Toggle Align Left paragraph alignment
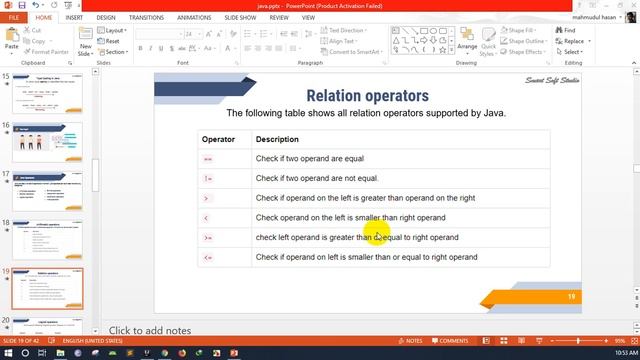640x360 pixels. (247, 49)
